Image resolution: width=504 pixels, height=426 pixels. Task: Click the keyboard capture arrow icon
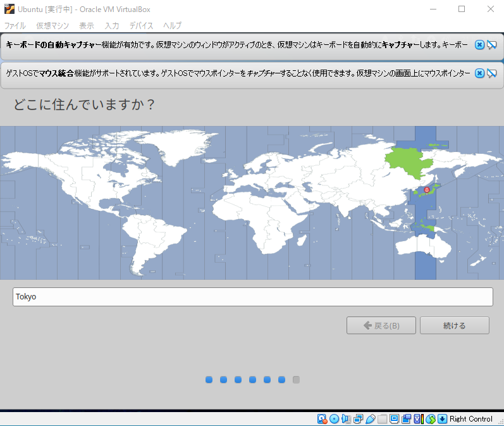442,419
